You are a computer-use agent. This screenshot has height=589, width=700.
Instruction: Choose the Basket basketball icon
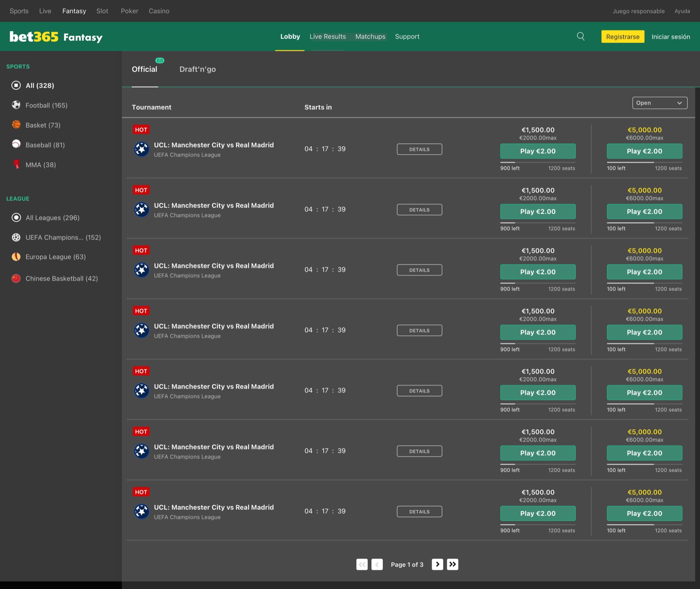(x=16, y=125)
